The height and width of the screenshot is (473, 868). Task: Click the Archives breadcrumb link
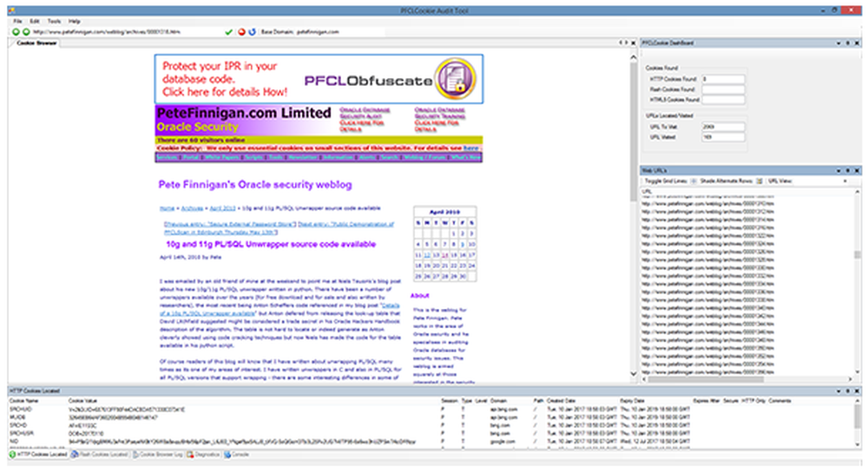(192, 208)
